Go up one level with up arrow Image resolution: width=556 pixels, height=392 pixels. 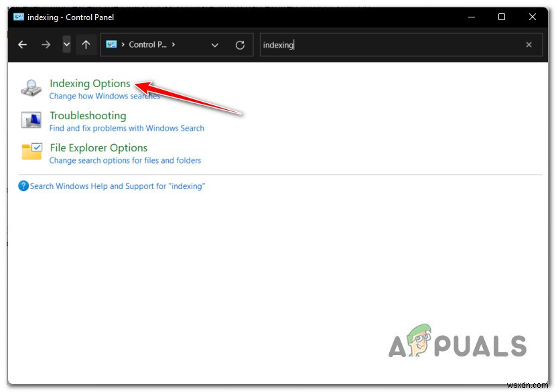coord(86,45)
